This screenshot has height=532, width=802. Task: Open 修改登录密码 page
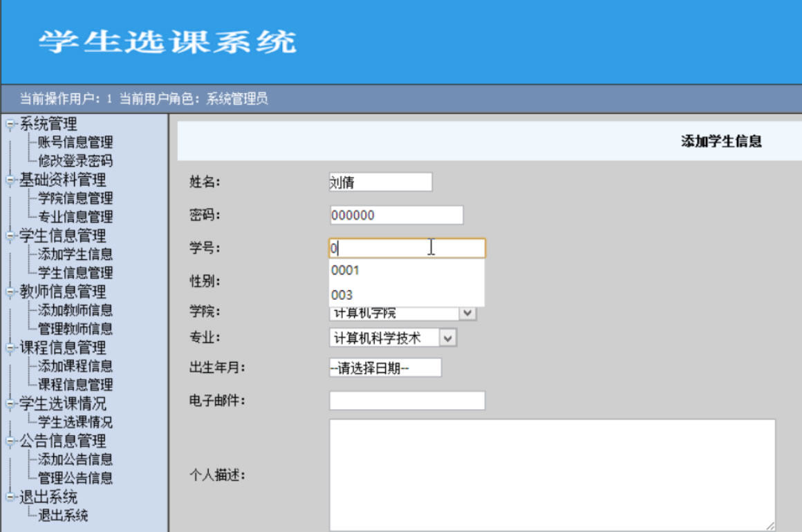click(75, 162)
